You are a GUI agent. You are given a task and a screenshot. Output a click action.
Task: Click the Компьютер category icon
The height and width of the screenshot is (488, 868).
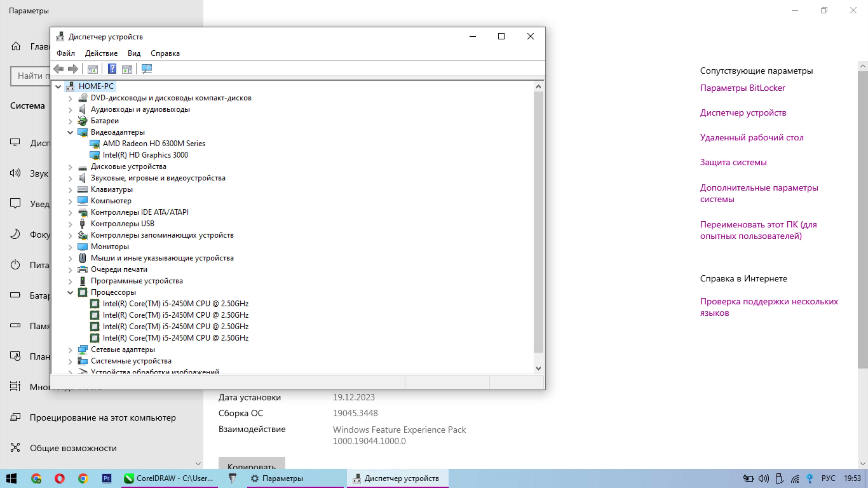pos(82,201)
